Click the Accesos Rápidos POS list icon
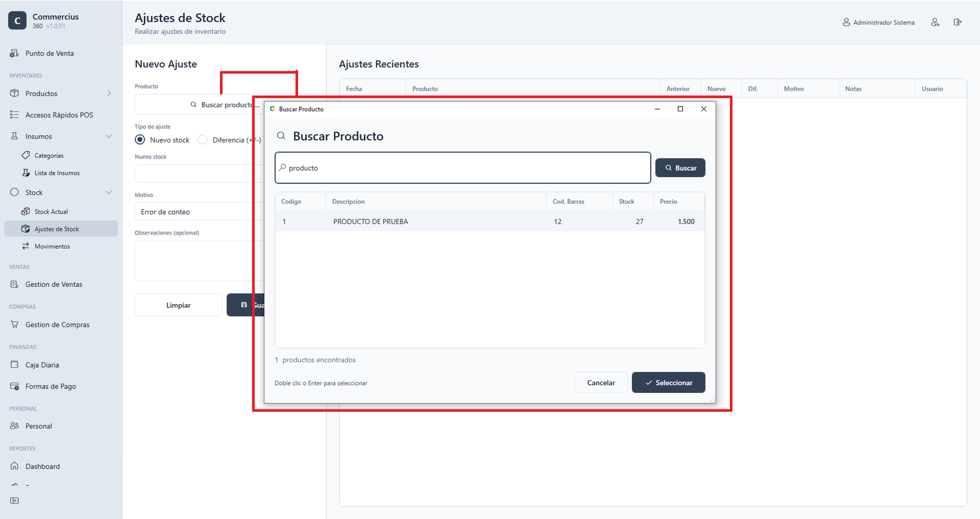The height and width of the screenshot is (519, 980). (x=14, y=114)
